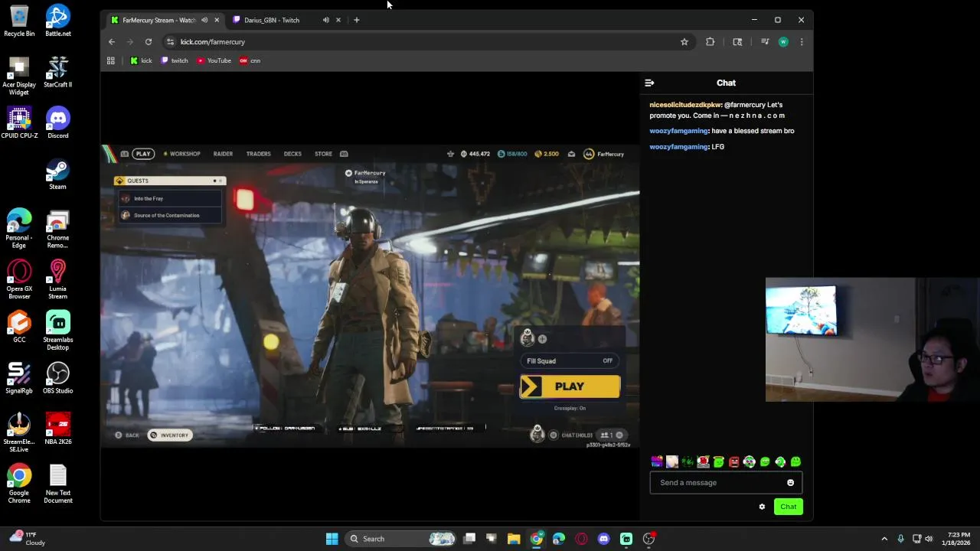Image resolution: width=980 pixels, height=551 pixels.
Task: Open Steam desktop shortcut
Action: coord(57,174)
